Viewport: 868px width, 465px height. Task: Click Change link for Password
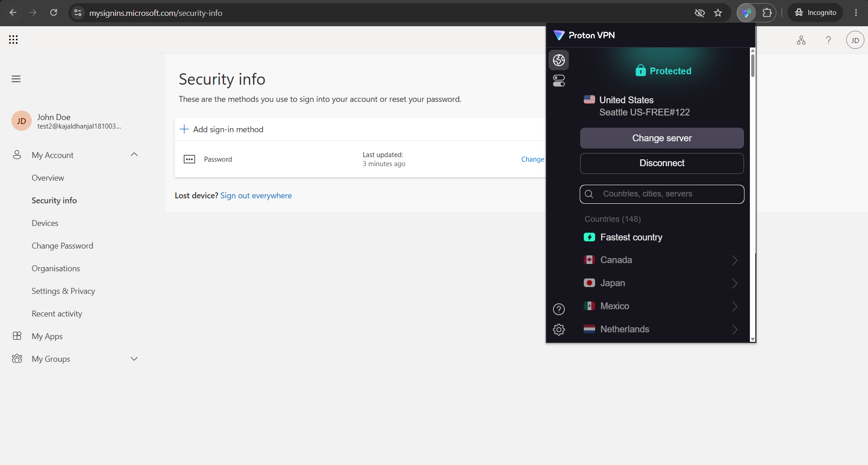pyautogui.click(x=533, y=159)
